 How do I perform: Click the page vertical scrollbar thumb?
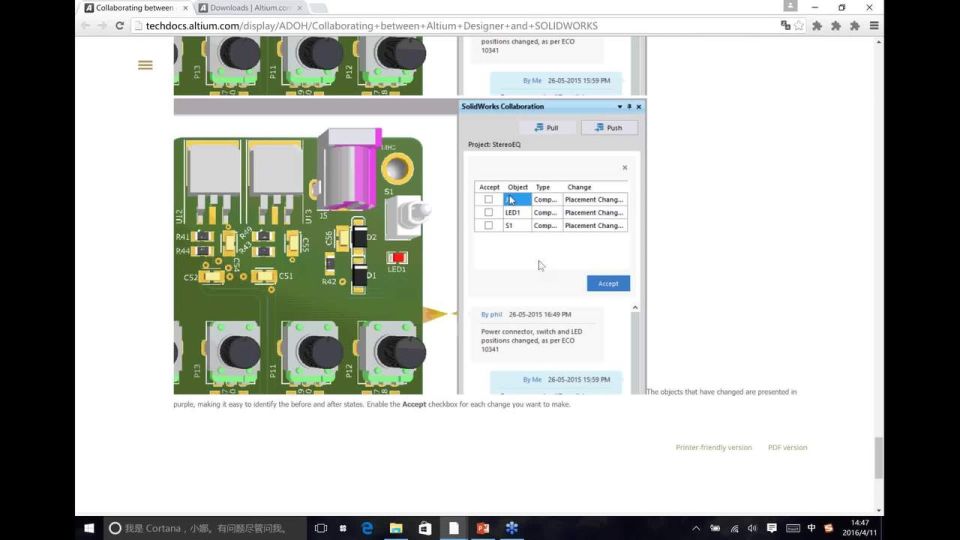pos(879,458)
